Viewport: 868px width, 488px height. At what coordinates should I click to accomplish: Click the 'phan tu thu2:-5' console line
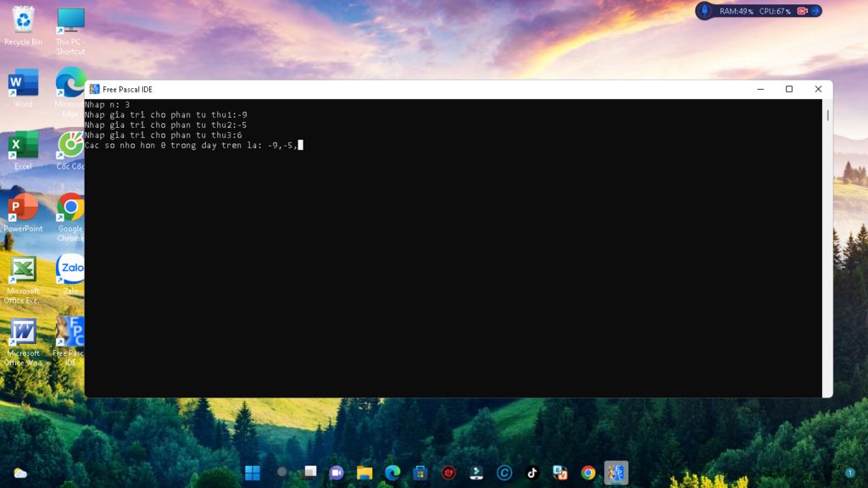coord(165,125)
